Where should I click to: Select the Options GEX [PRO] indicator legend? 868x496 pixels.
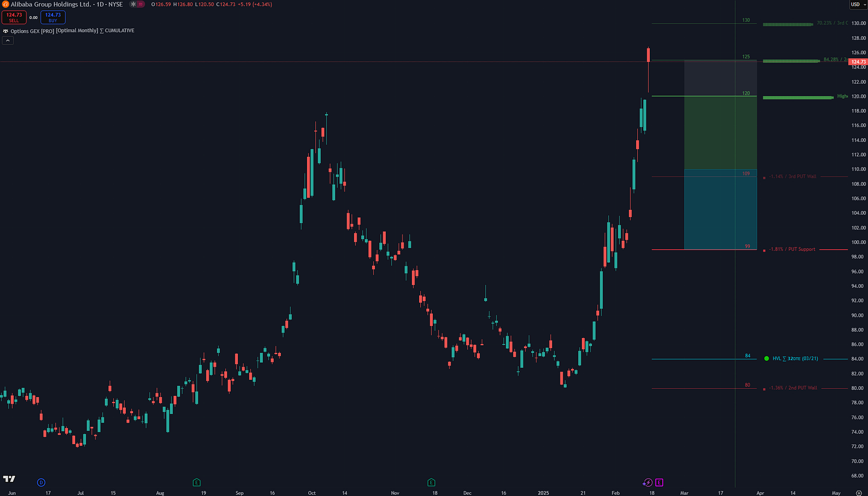tap(32, 30)
